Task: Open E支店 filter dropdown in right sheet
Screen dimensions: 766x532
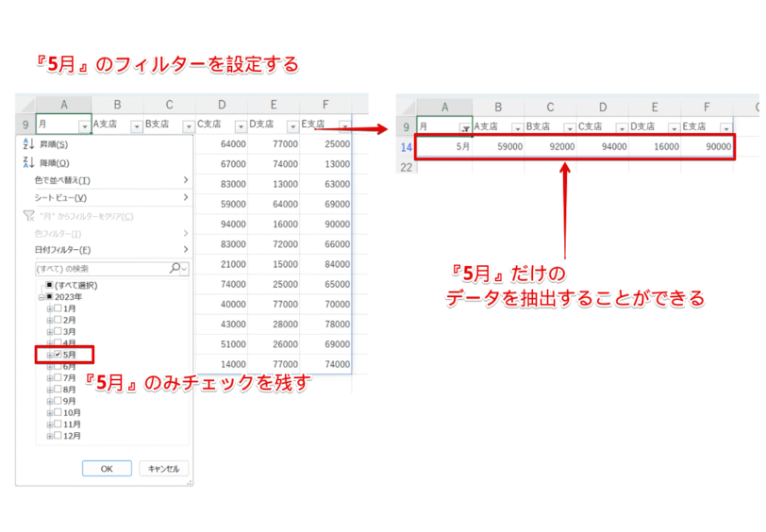Action: click(x=726, y=128)
